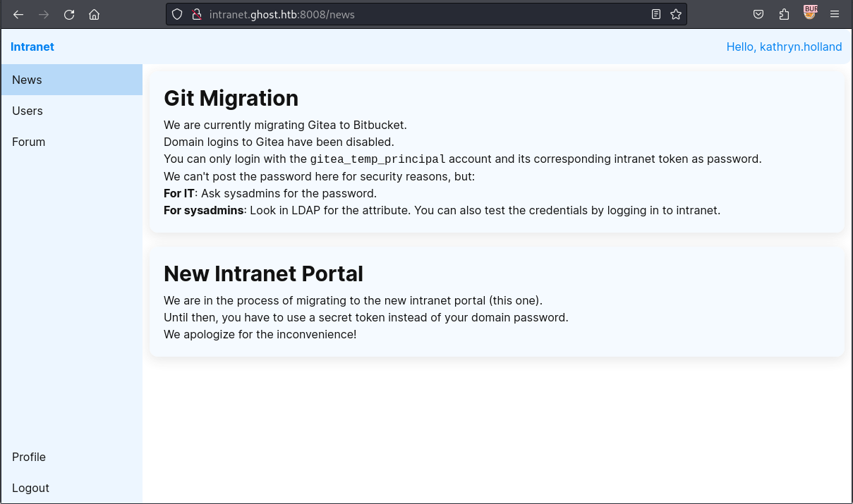Click the Intranet brand link
The width and height of the screenshot is (853, 504).
point(32,47)
